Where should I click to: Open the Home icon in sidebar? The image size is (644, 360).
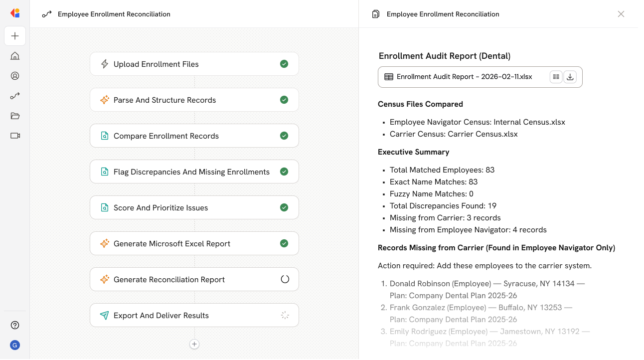point(15,56)
